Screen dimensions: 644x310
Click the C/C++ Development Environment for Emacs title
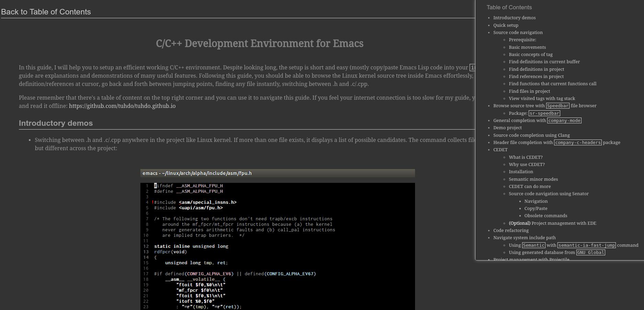point(260,44)
